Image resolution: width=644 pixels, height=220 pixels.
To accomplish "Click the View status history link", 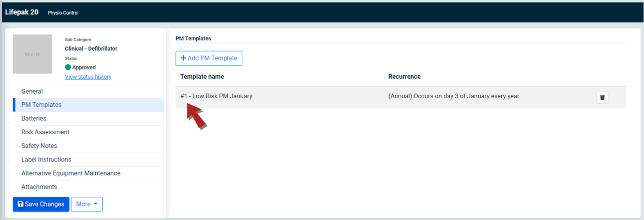I will [88, 77].
